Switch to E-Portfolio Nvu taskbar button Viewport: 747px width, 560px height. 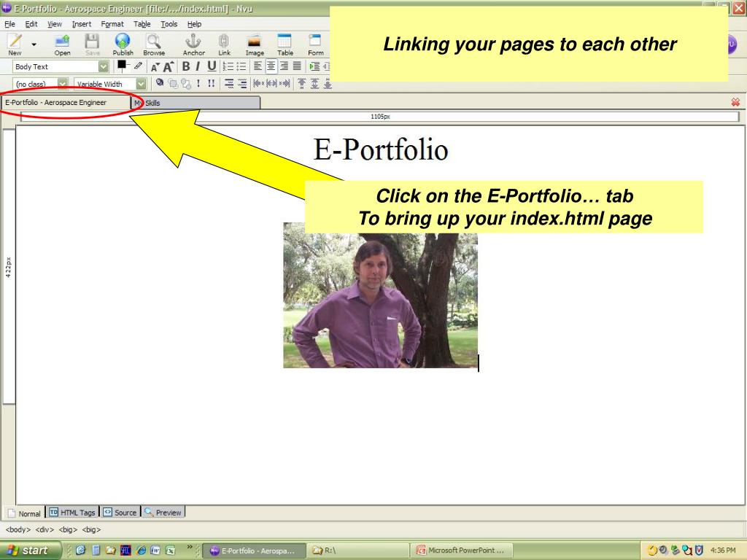[254, 551]
